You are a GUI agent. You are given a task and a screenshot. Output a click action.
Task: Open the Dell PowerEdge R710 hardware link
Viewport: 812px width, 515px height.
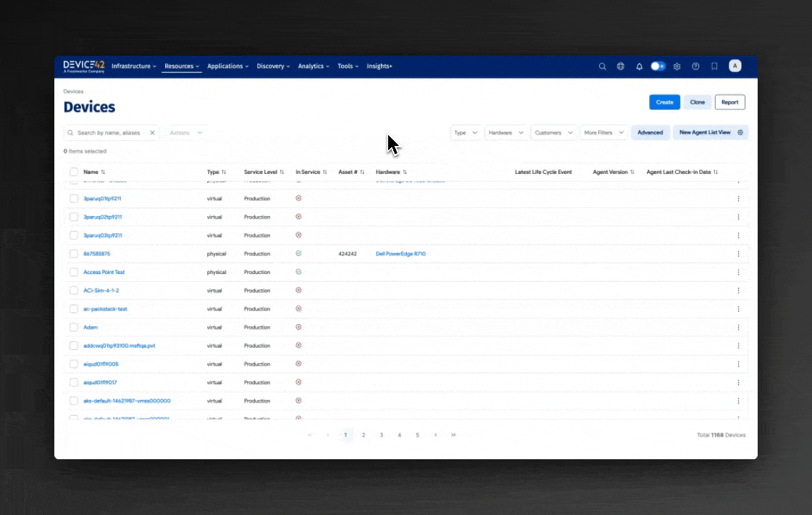400,254
